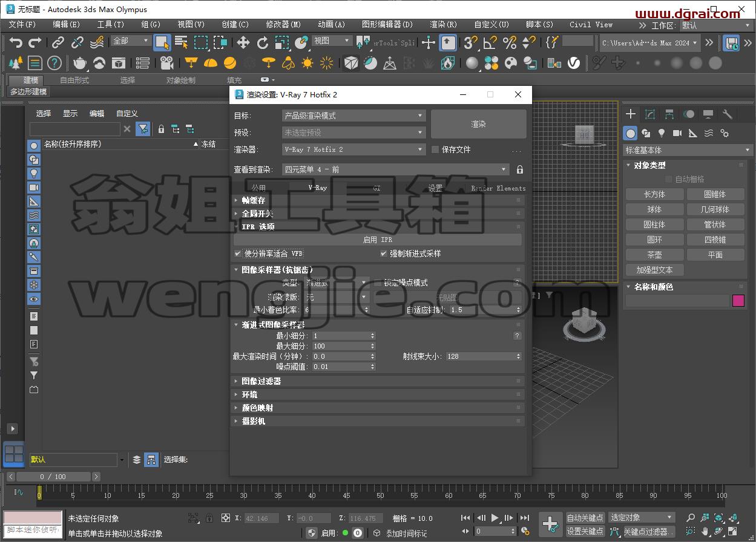Activate the Select Object tool
This screenshot has width=756, height=542.
162,42
